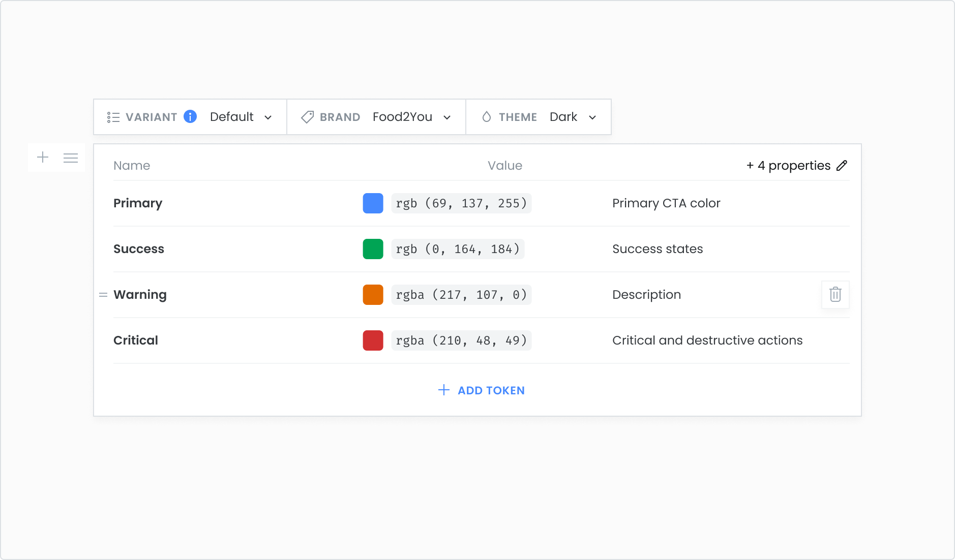The height and width of the screenshot is (560, 955).
Task: Open the Success green color swatch
Action: coord(373,249)
